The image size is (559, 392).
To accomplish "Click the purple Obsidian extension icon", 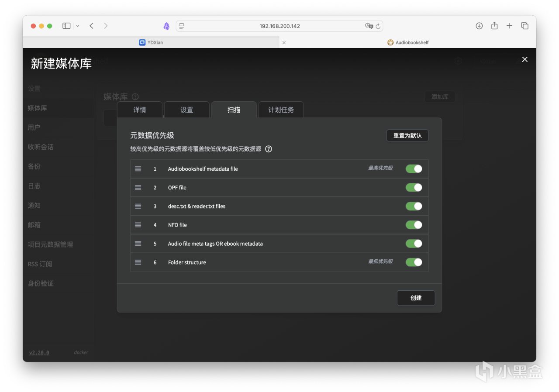I will click(166, 26).
